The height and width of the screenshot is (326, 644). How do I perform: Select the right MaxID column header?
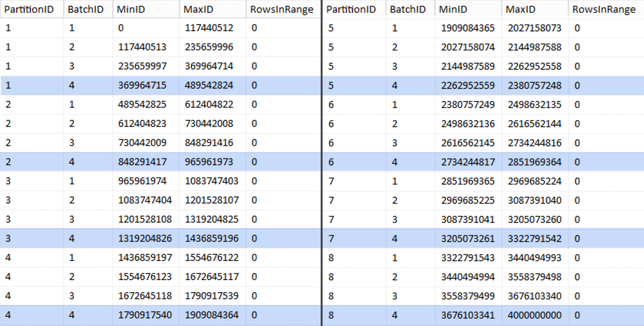coord(535,9)
